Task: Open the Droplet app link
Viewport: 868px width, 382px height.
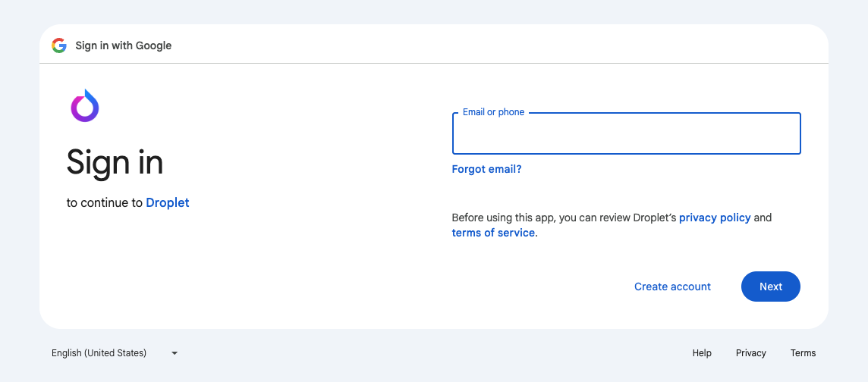Action: point(168,203)
